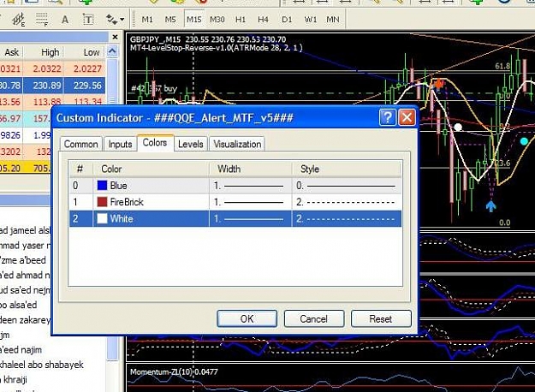
Task: Switch chart to M1 timeframe
Action: click(147, 20)
